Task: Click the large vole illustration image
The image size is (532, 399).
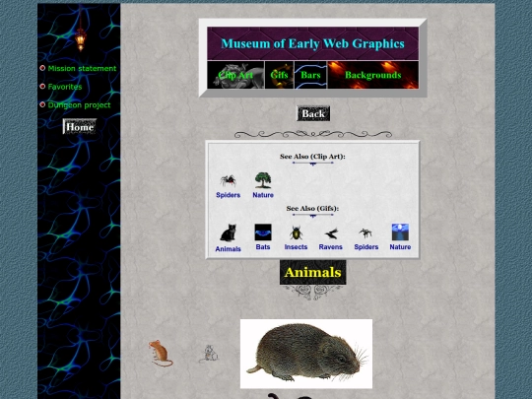Action: tap(306, 354)
